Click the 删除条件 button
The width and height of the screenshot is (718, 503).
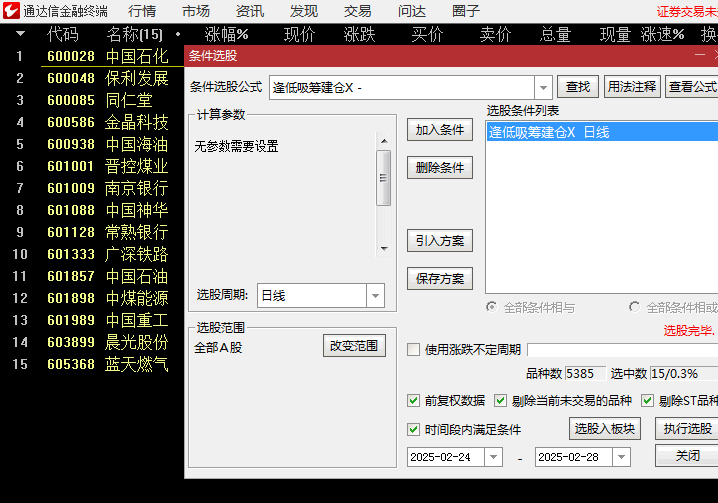(440, 167)
